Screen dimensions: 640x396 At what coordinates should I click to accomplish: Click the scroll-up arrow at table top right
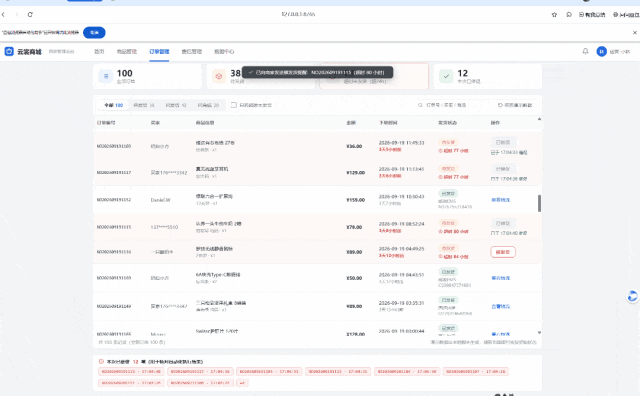pos(539,119)
